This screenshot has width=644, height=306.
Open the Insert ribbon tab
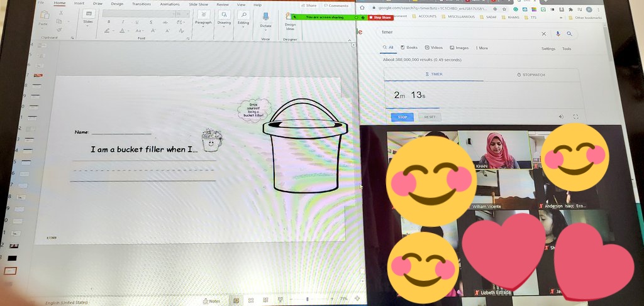[79, 4]
